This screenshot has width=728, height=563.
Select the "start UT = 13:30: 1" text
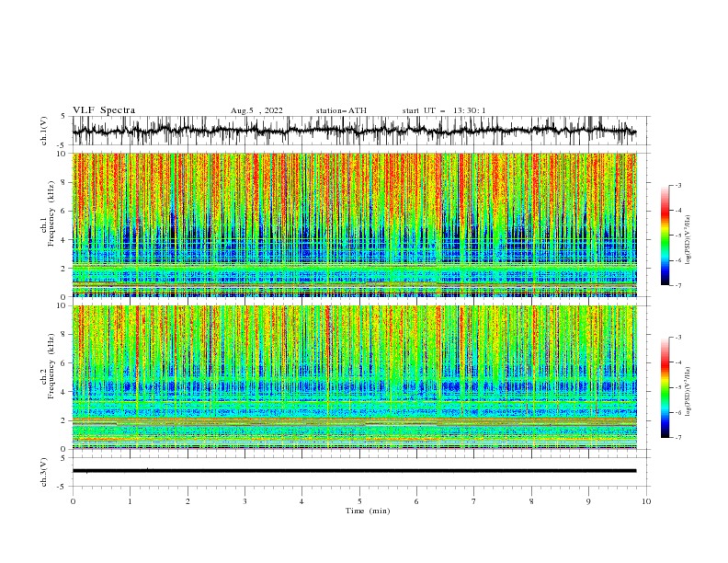click(x=444, y=110)
